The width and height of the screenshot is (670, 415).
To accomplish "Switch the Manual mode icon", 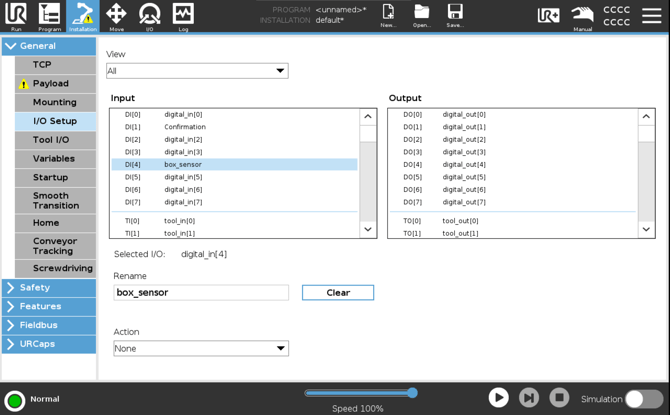I will click(x=583, y=18).
